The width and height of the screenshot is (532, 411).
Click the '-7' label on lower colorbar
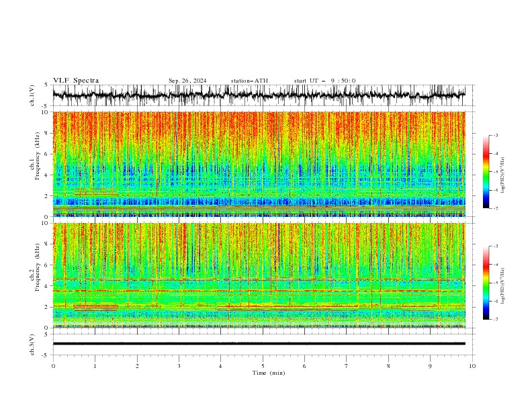[x=496, y=319]
